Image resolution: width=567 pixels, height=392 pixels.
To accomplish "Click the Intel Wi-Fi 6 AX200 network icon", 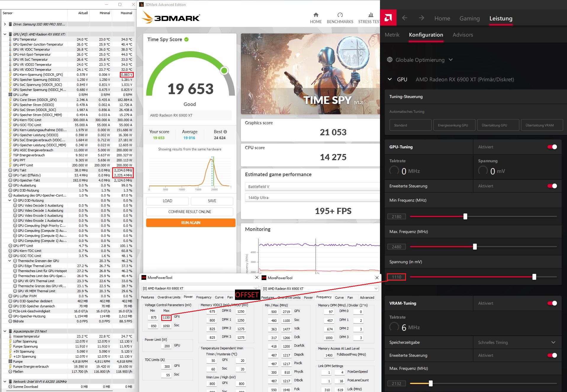I will (x=10, y=382).
